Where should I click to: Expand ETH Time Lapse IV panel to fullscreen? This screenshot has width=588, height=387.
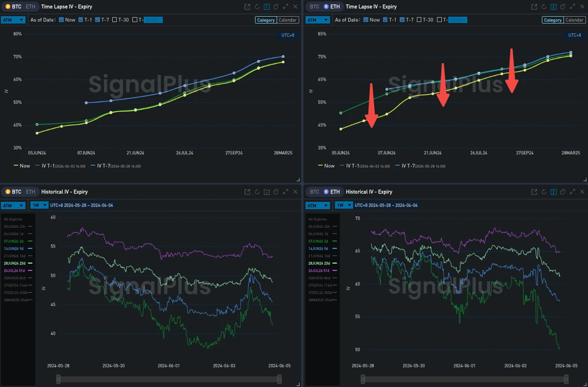572,6
